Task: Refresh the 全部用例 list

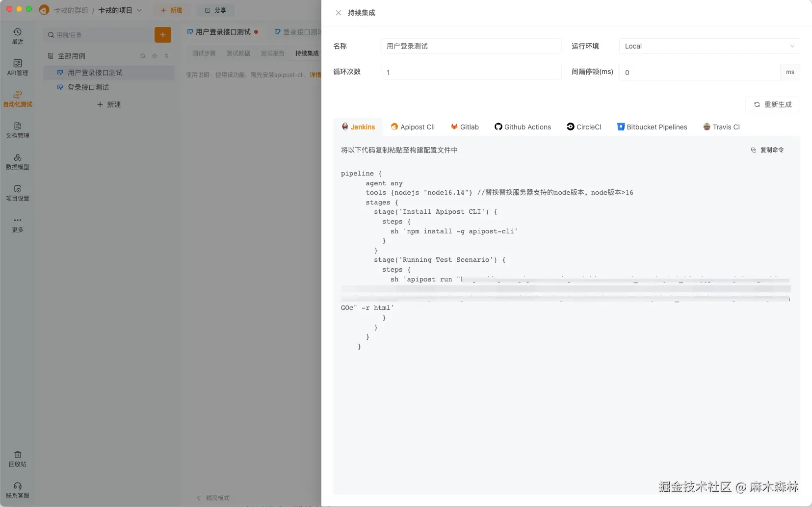Action: coord(143,56)
